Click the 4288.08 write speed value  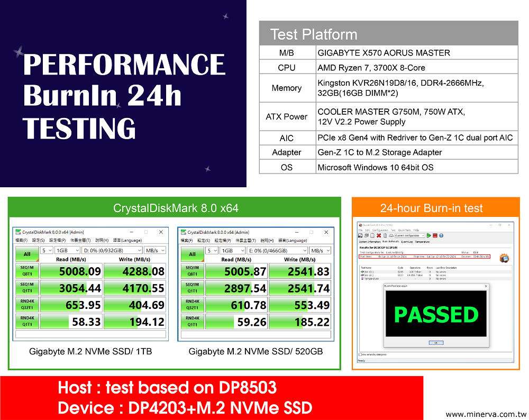(143, 271)
